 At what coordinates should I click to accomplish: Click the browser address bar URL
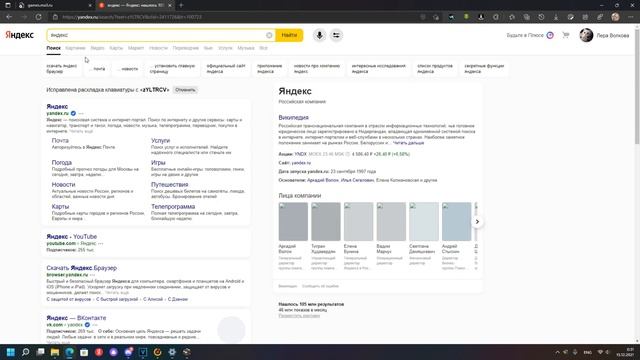pos(132,17)
